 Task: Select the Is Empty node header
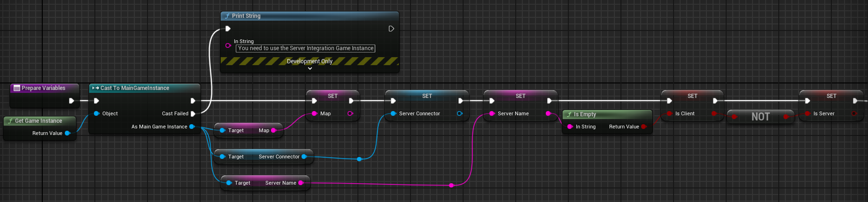coord(607,114)
